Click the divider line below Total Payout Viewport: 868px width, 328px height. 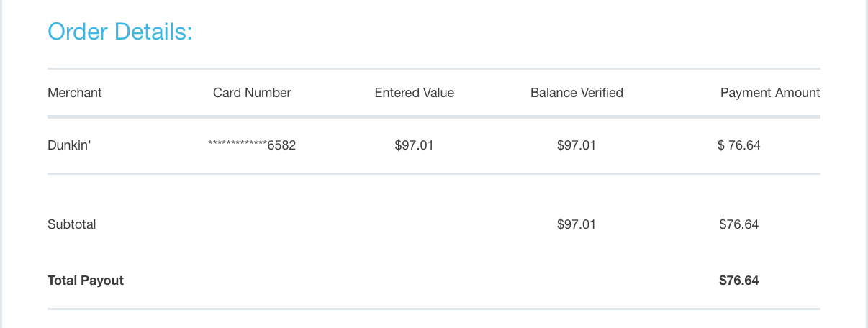[434, 309]
